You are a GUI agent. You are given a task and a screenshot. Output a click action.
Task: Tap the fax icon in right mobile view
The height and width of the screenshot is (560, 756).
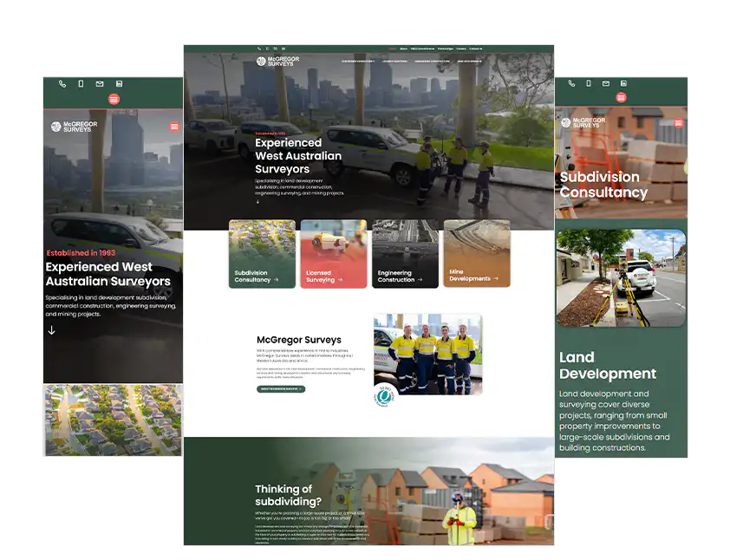tap(623, 83)
